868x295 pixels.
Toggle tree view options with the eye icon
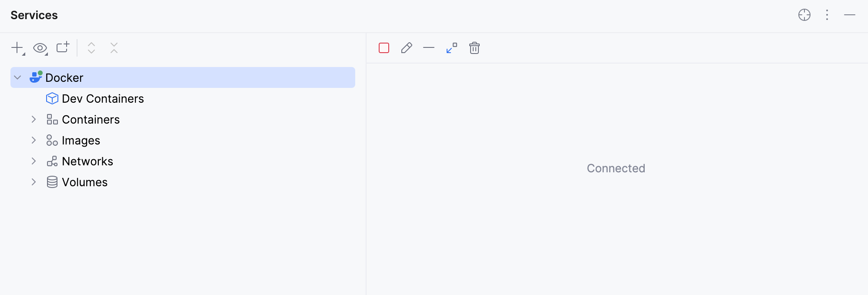[40, 48]
